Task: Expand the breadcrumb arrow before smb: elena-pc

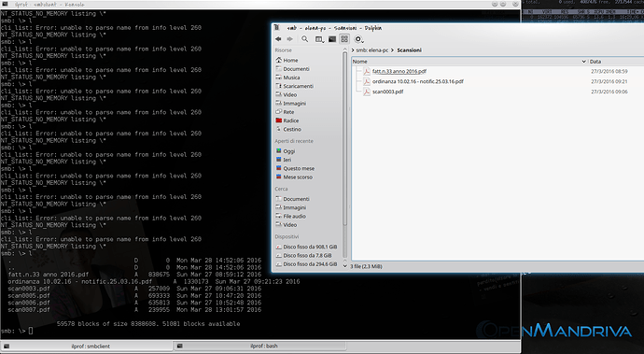Action: click(x=353, y=50)
